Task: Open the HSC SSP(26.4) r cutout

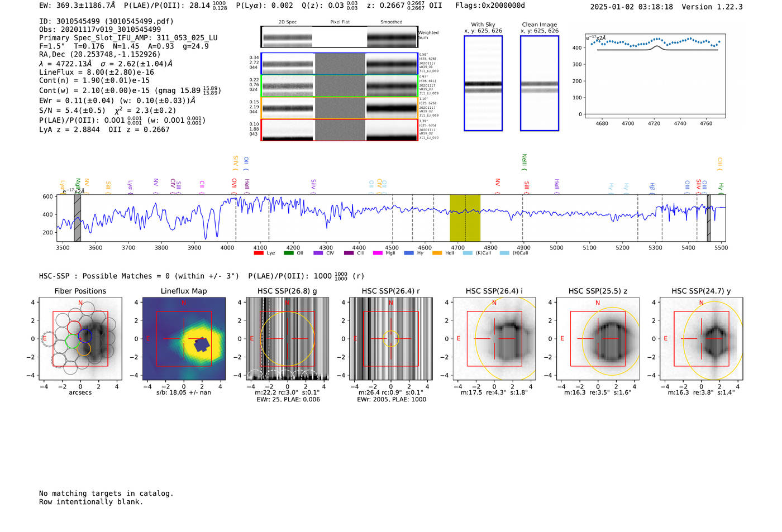Action: (x=391, y=338)
